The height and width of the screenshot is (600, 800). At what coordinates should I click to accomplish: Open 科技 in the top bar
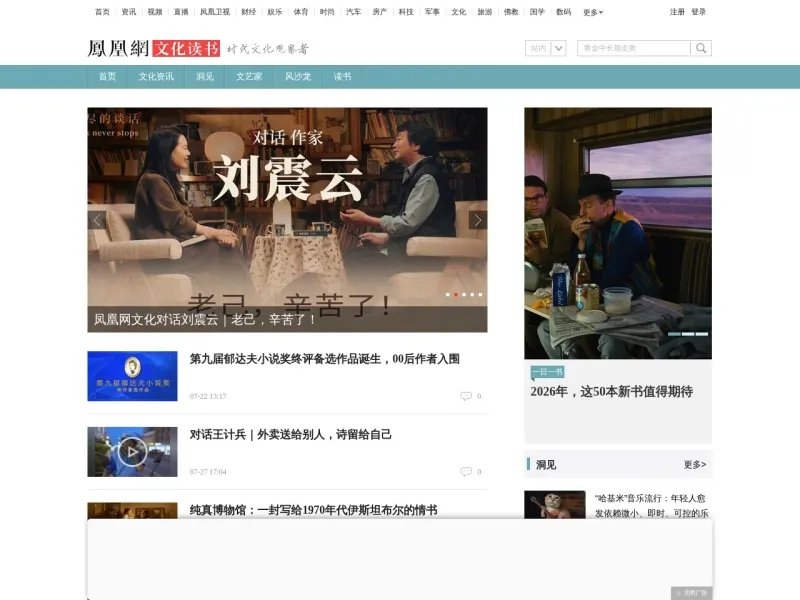point(406,12)
